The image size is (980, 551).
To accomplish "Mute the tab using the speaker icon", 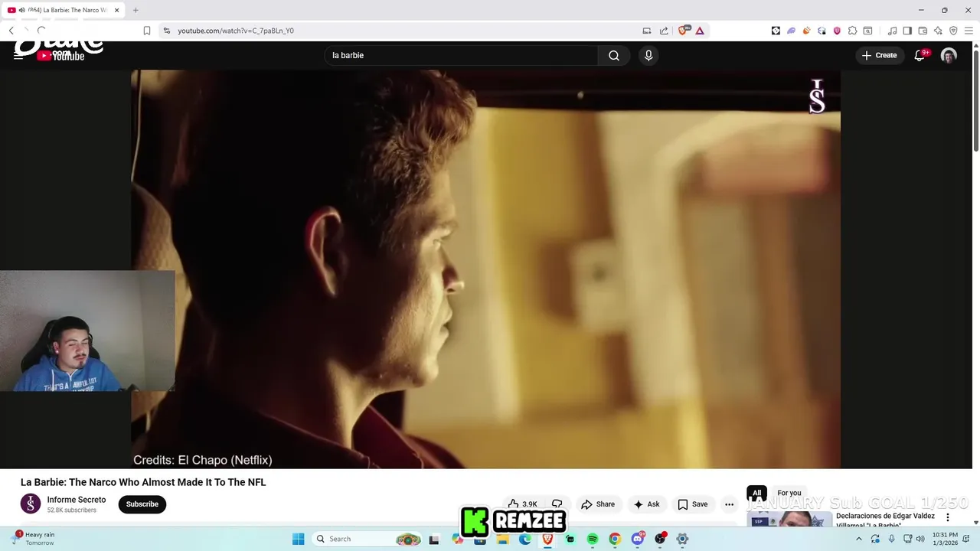I will [x=21, y=10].
